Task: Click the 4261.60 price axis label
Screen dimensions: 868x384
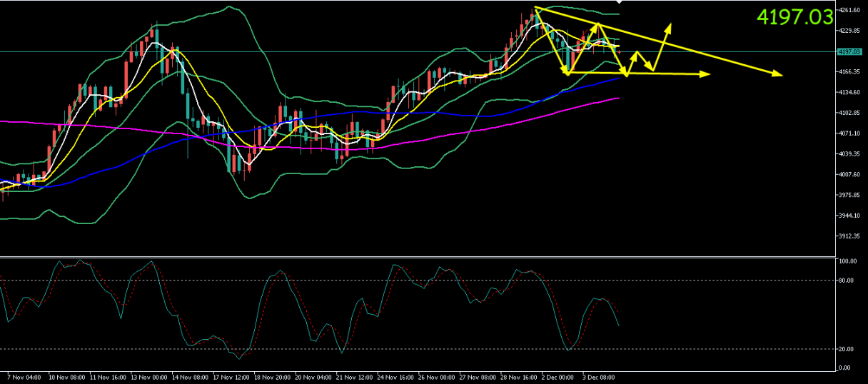Action: click(849, 10)
